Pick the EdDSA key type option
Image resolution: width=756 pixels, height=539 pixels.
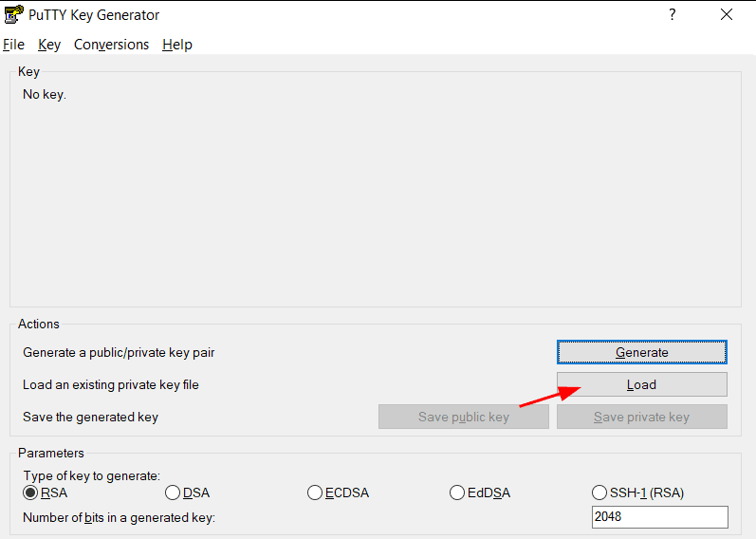457,493
